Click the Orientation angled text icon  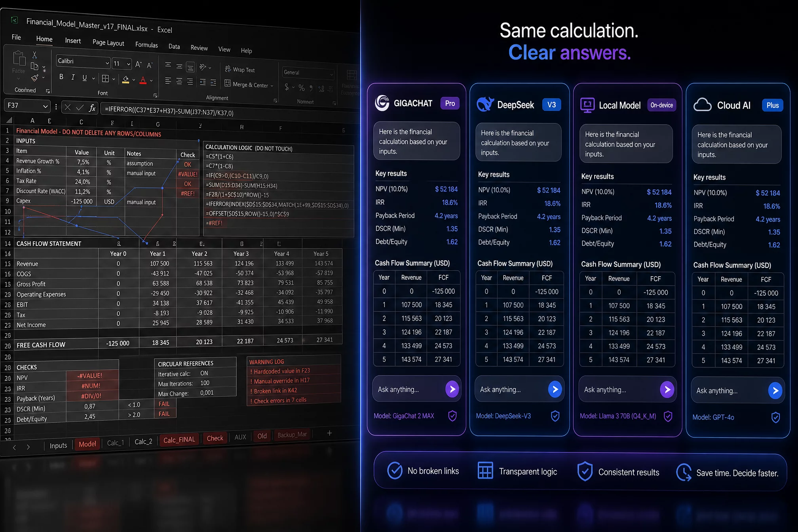pyautogui.click(x=203, y=67)
